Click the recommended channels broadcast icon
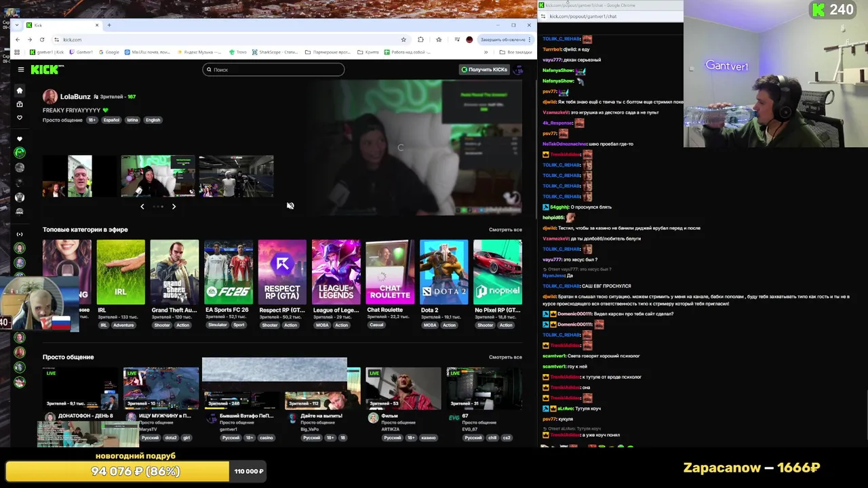This screenshot has height=488, width=868. (x=20, y=234)
